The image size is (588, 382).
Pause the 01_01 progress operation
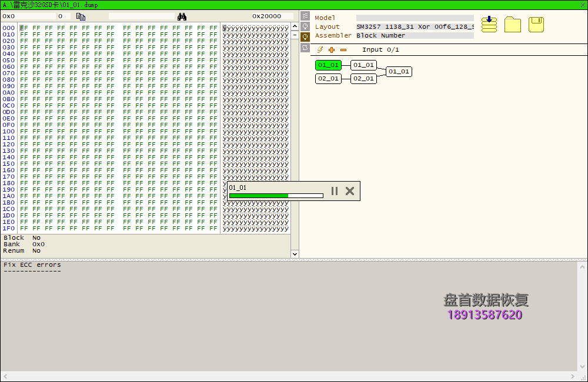tap(335, 191)
